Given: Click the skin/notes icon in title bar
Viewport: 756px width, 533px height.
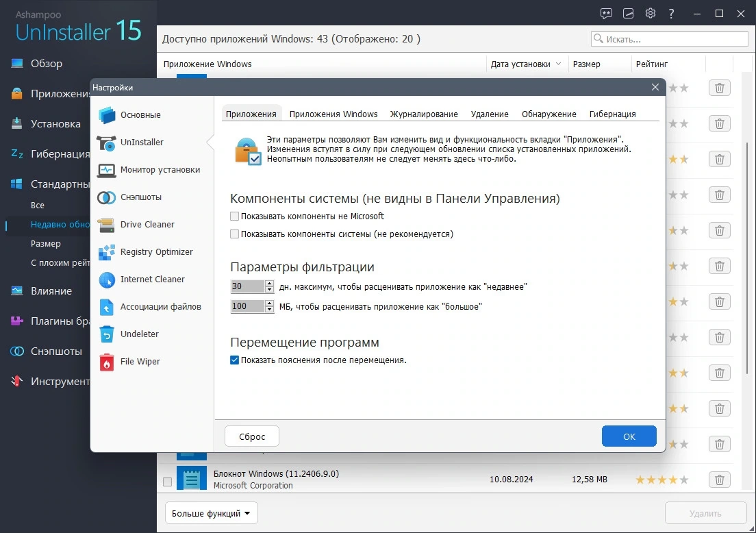Looking at the screenshot, I should (x=628, y=14).
